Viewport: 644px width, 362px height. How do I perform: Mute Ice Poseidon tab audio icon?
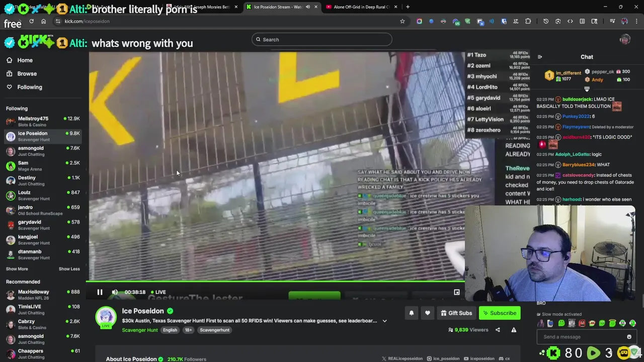307,7
